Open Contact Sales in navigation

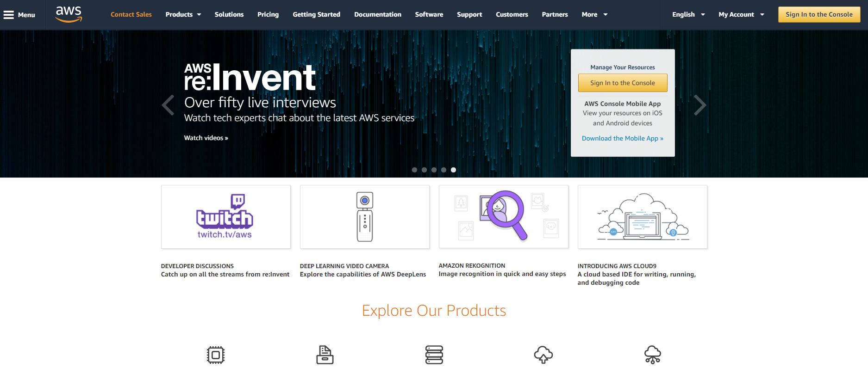point(131,14)
